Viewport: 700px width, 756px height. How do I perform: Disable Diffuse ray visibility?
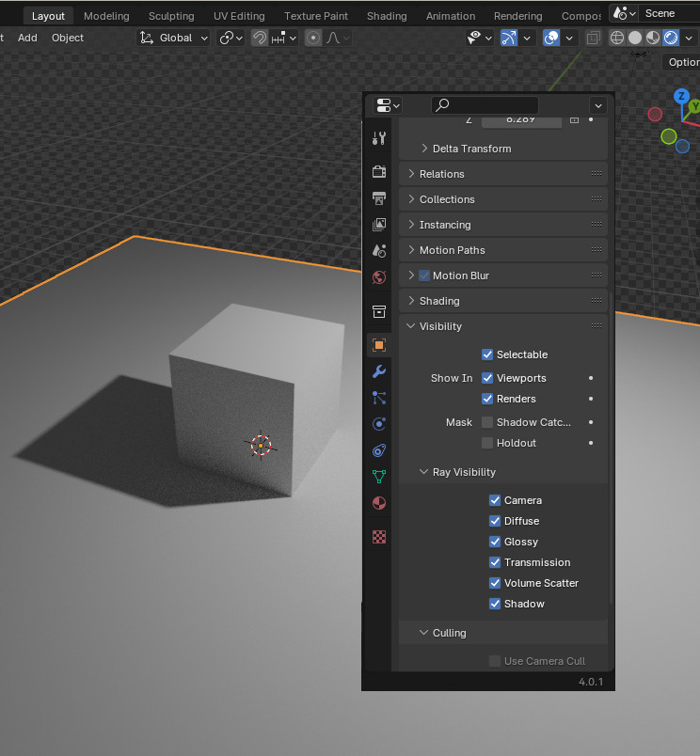click(x=495, y=521)
